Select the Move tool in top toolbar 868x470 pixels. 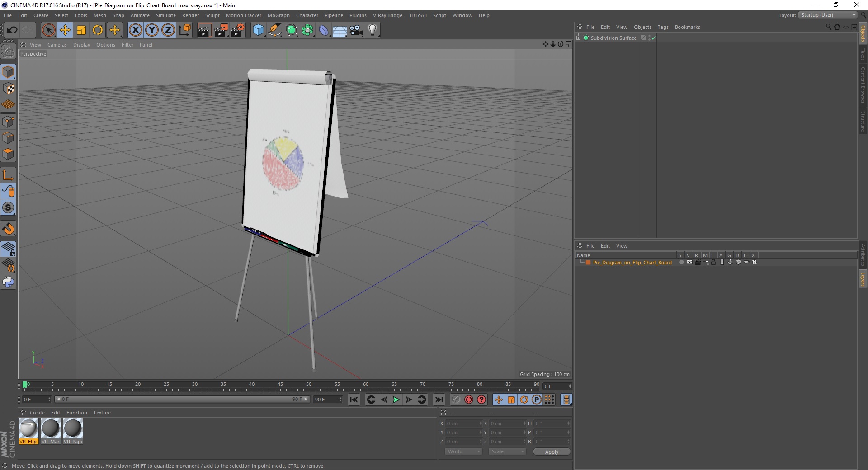tap(65, 30)
